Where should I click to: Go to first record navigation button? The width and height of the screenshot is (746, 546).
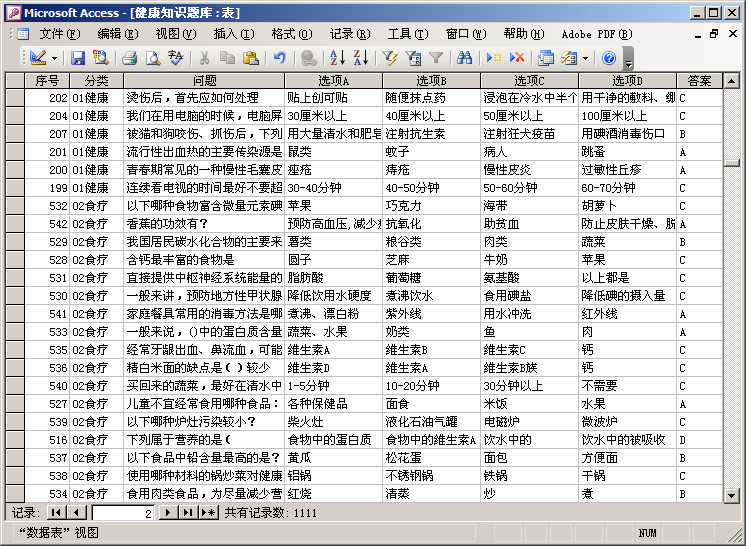(x=56, y=512)
